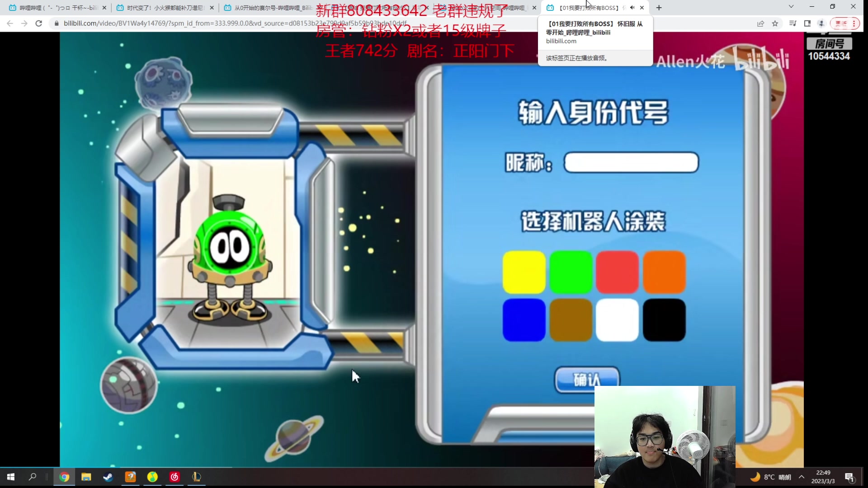Switch to the 从0开始的赛尔号 tab
Image resolution: width=868 pixels, height=488 pixels.
[x=271, y=8]
